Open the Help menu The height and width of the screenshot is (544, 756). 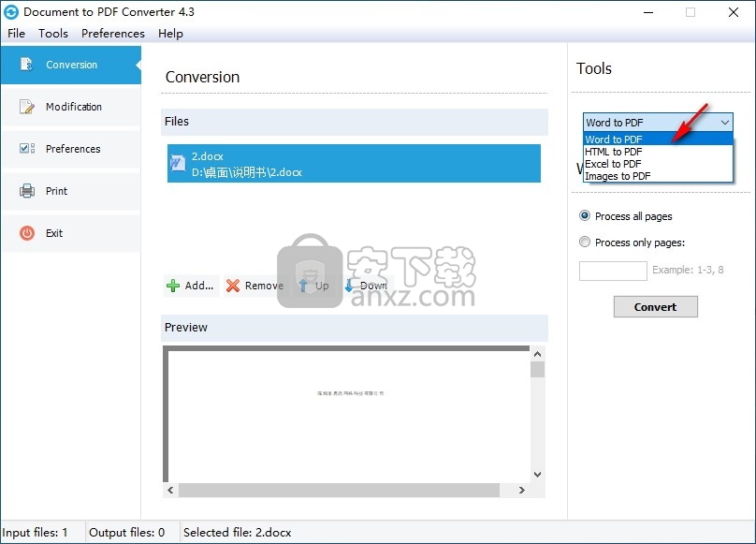(170, 34)
